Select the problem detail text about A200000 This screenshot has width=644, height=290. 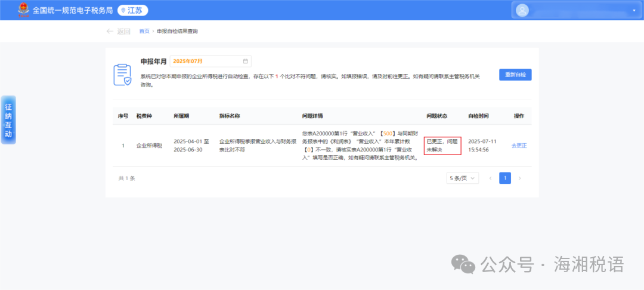point(360,146)
